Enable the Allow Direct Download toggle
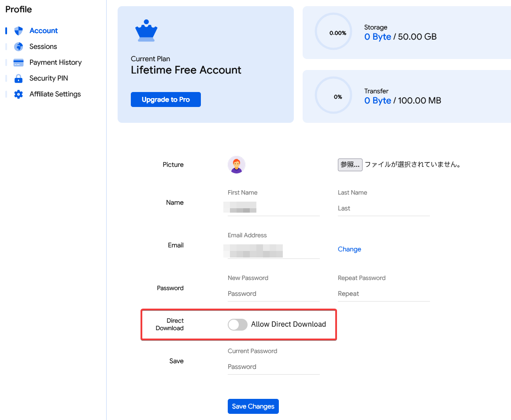Image resolution: width=511 pixels, height=420 pixels. 237,325
